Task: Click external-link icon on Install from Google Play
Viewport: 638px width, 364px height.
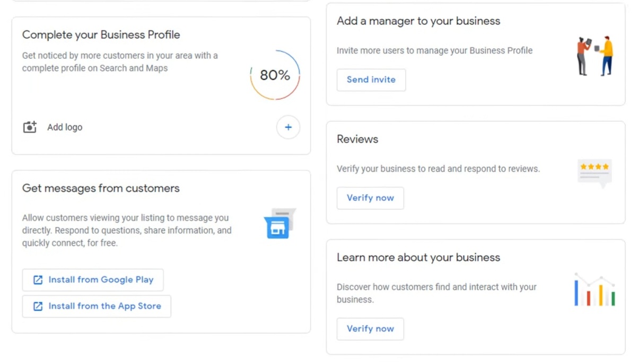Action: coord(38,280)
